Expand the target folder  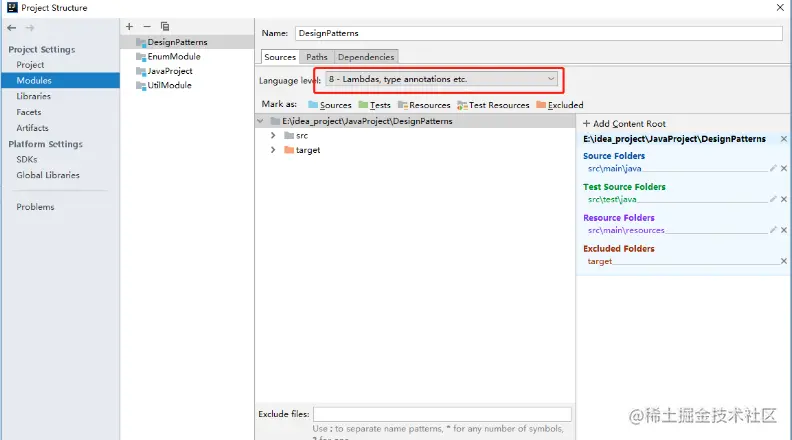[273, 150]
